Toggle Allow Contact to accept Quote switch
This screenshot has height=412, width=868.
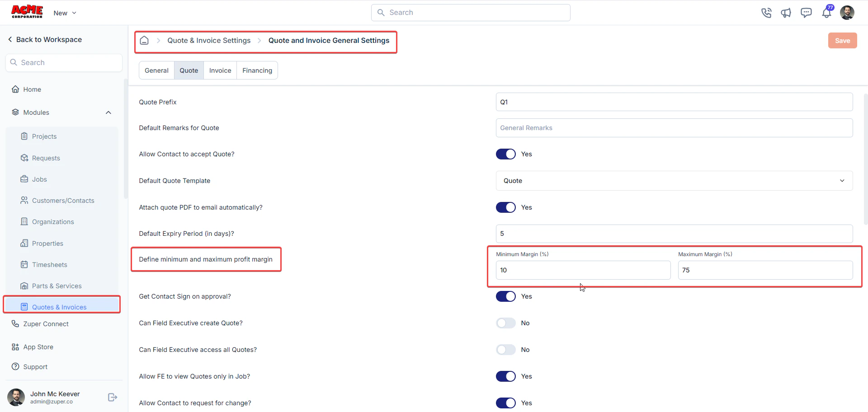[x=505, y=154]
